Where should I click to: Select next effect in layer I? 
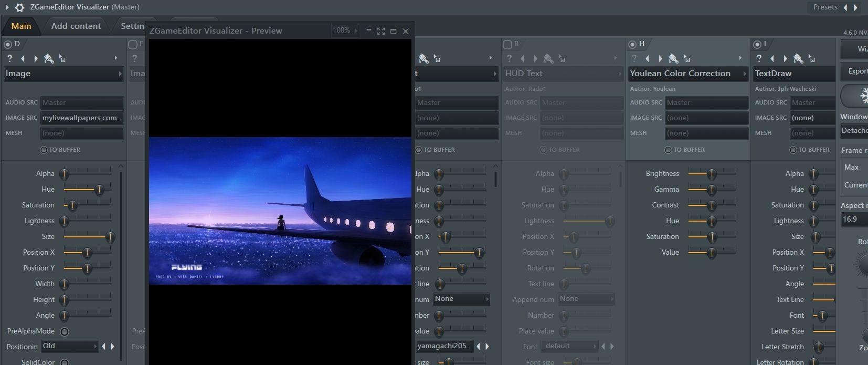pyautogui.click(x=785, y=58)
